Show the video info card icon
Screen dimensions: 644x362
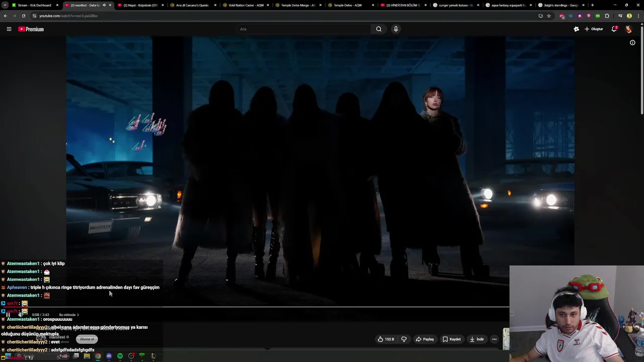tap(632, 43)
